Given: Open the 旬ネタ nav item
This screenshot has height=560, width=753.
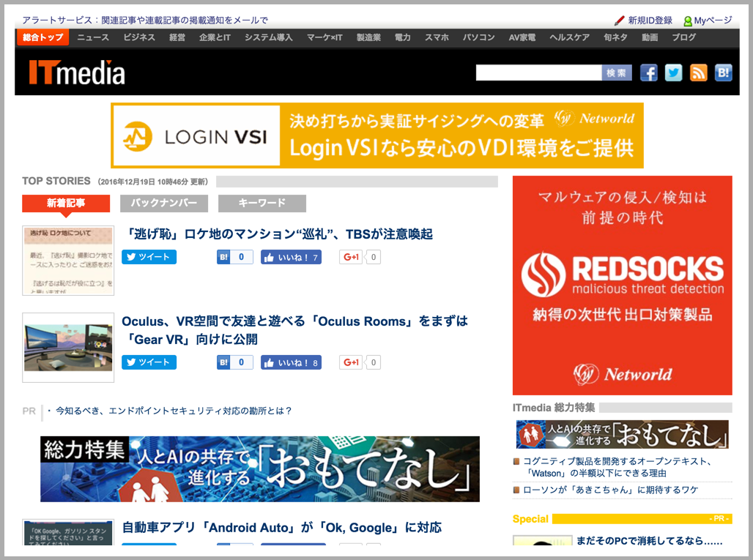Looking at the screenshot, I should [x=615, y=37].
